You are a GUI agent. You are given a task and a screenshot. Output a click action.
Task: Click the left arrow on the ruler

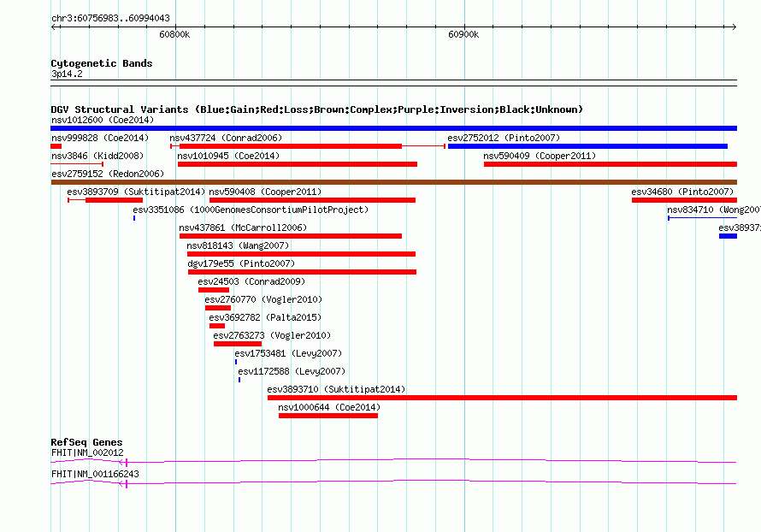coord(55,27)
